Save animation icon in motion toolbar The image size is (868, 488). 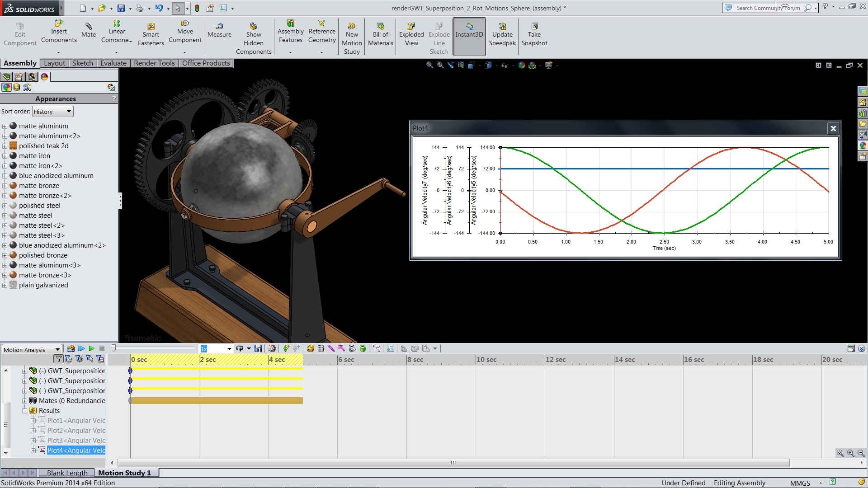click(x=258, y=348)
